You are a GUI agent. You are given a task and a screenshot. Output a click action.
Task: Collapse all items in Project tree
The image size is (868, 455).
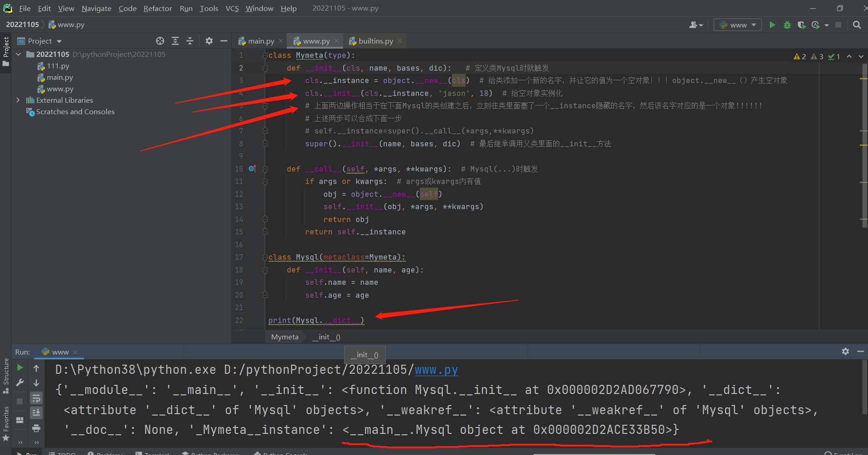[190, 41]
